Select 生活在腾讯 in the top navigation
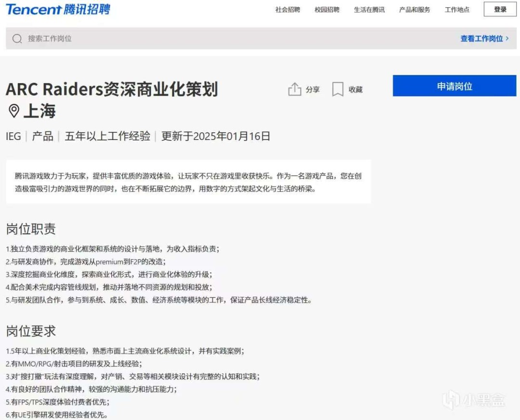The height and width of the screenshot is (420, 520). 369,10
